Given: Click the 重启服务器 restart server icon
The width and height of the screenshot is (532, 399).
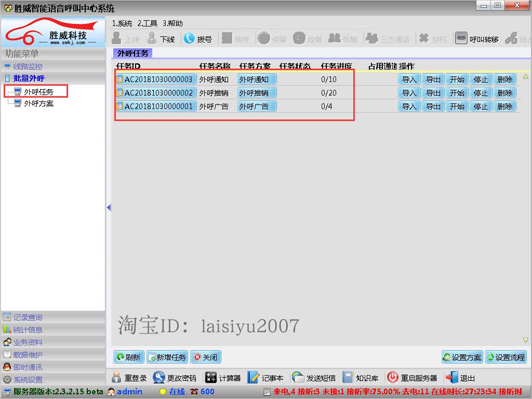Looking at the screenshot, I should click(393, 378).
